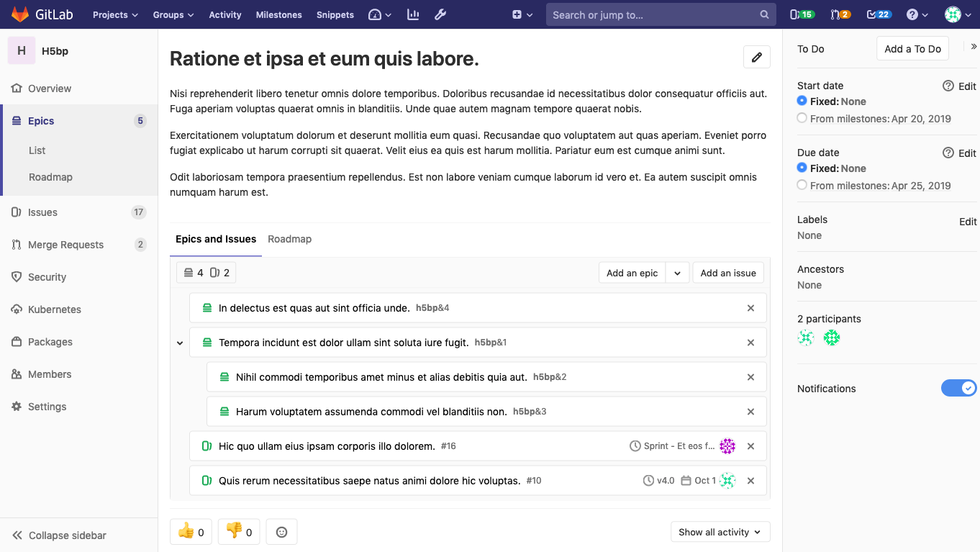Collapse the Tempora incidunt epic chevron
The image size is (980, 552).
click(x=180, y=343)
